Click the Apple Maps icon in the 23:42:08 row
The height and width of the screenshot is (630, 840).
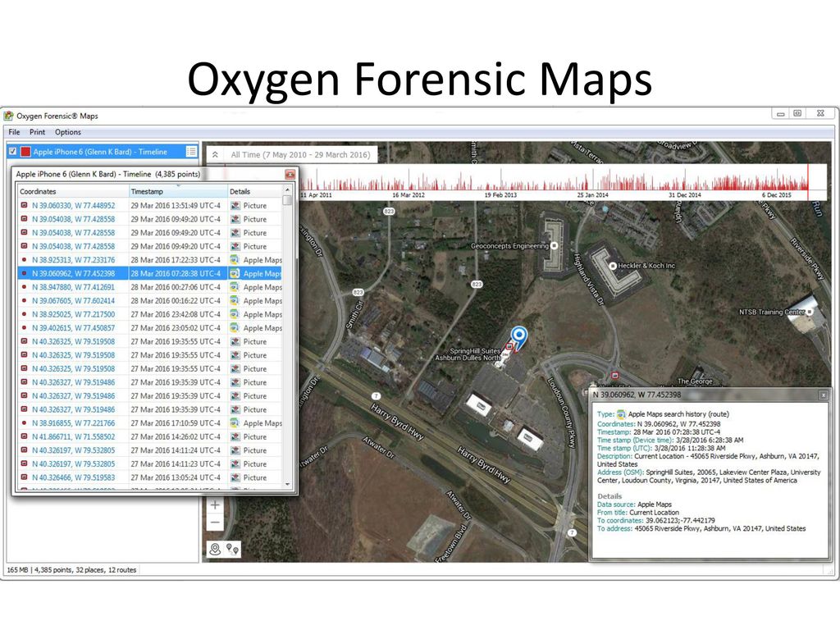tap(235, 314)
